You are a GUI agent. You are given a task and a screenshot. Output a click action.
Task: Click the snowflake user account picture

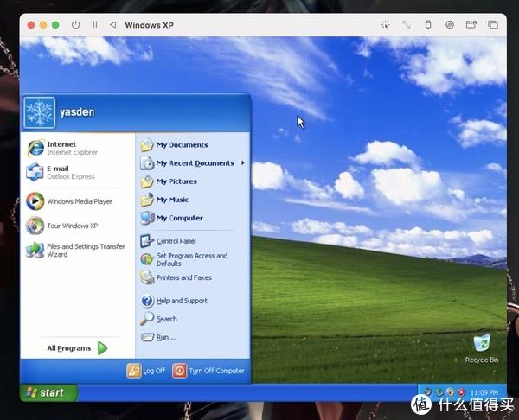point(40,112)
